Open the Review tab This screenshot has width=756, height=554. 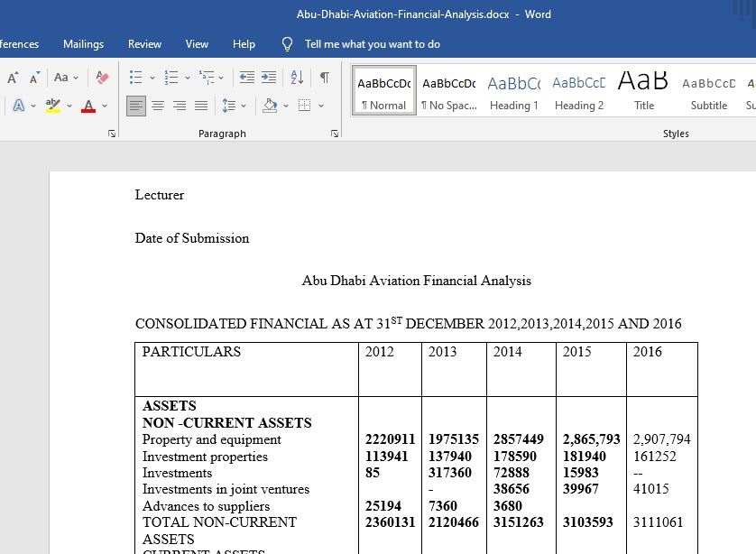144,44
